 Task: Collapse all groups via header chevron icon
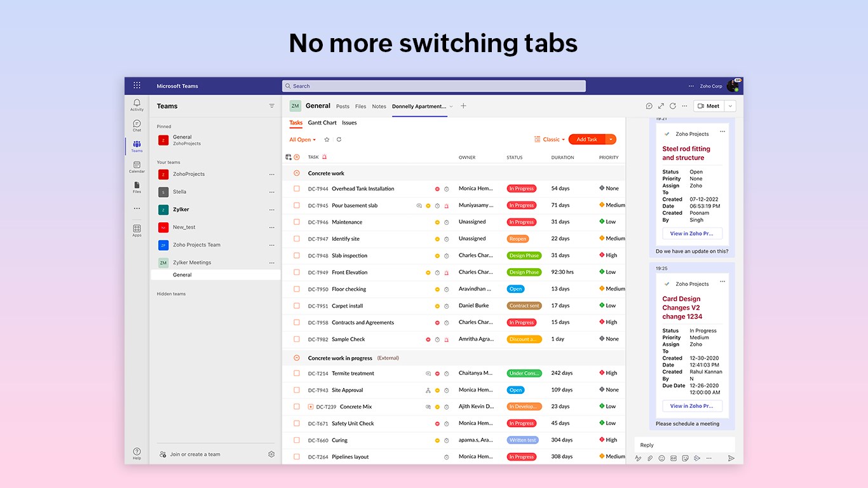pyautogui.click(x=297, y=157)
